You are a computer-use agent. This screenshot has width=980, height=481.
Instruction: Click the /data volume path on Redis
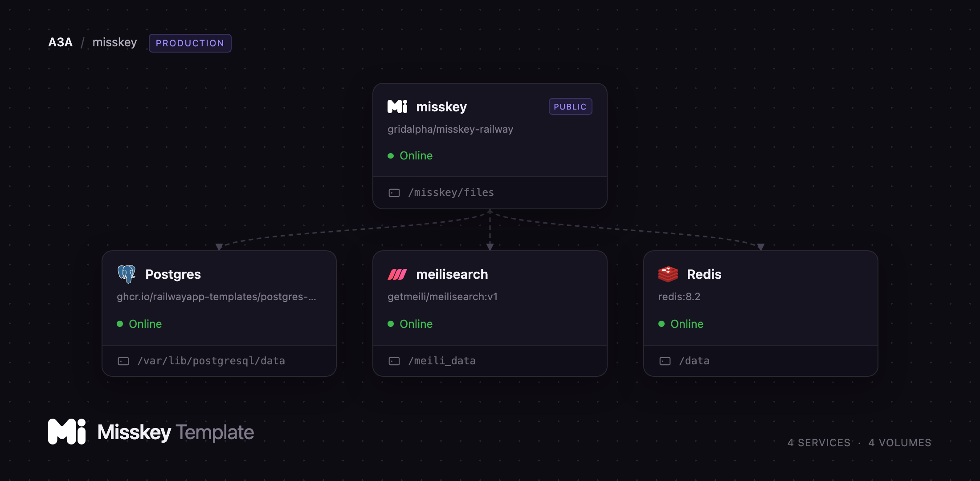(x=694, y=361)
